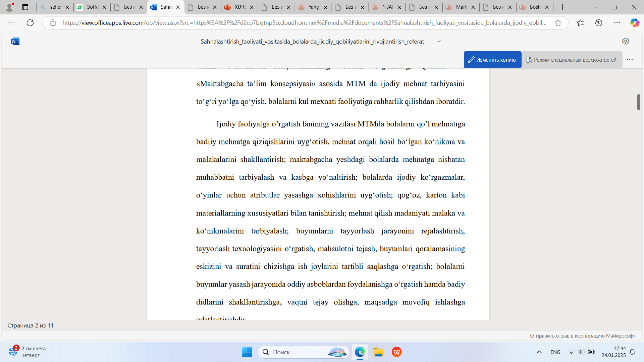Open the Edge browsing history
The width and height of the screenshot is (644, 362).
pyautogui.click(x=599, y=23)
